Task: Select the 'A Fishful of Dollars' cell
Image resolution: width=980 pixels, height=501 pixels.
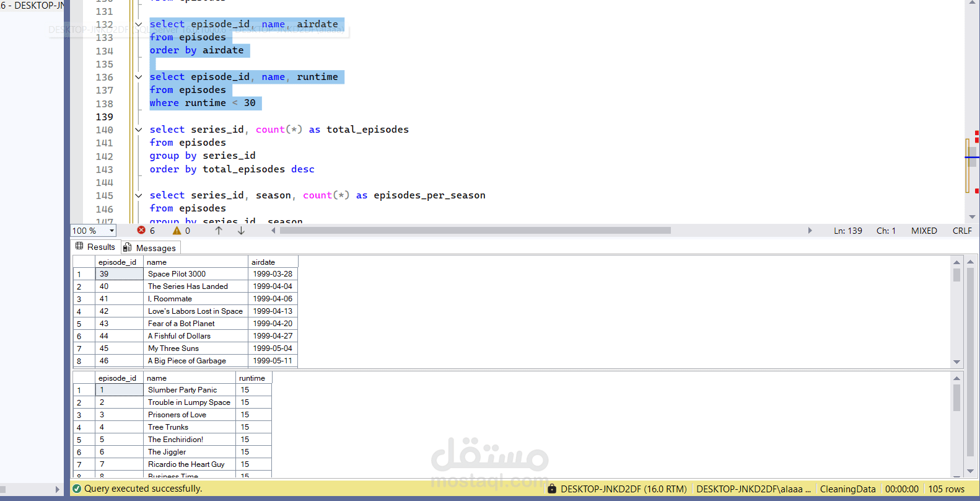Action: [x=196, y=336]
